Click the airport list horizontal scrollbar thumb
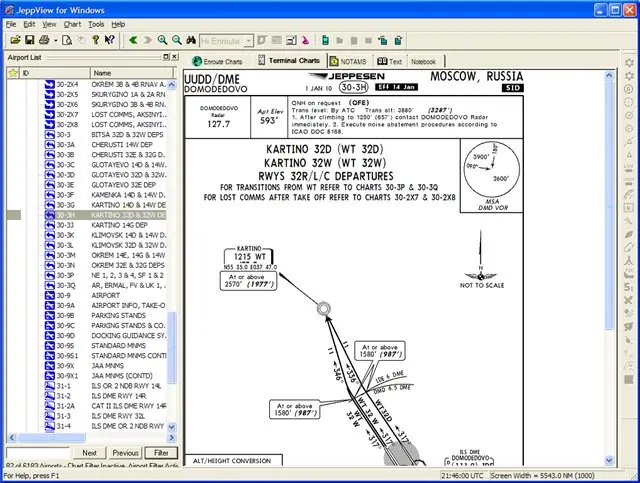 [52, 438]
